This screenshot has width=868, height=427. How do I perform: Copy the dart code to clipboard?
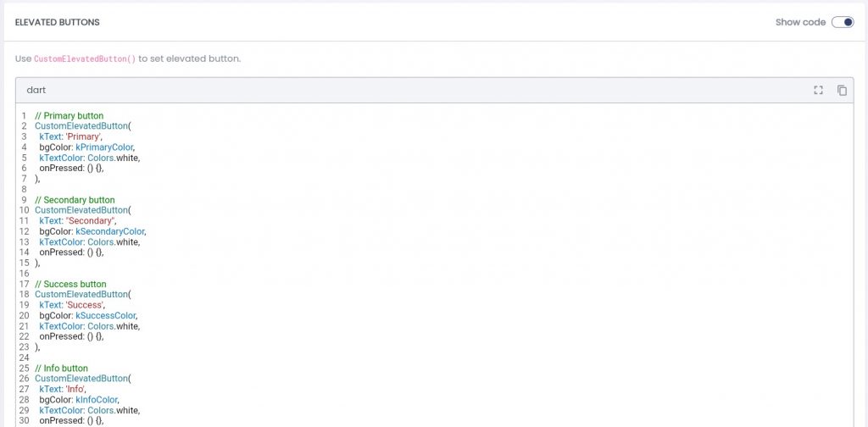coord(842,91)
